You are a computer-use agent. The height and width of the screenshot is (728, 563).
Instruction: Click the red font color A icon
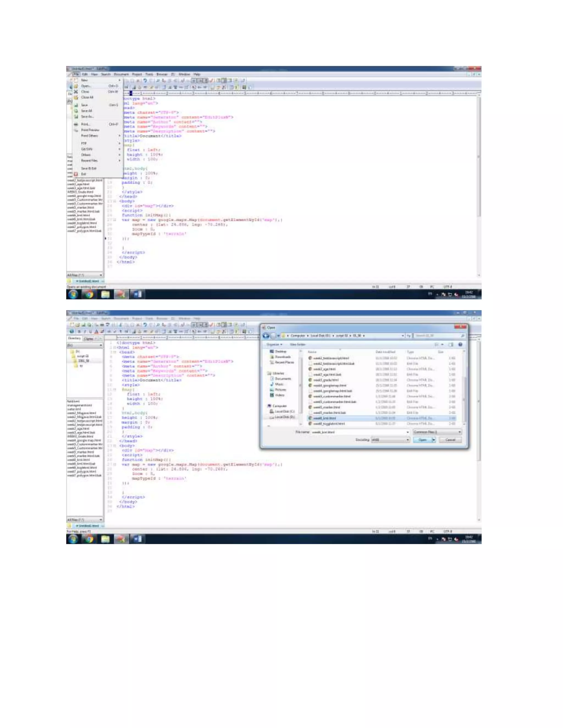pos(96,331)
